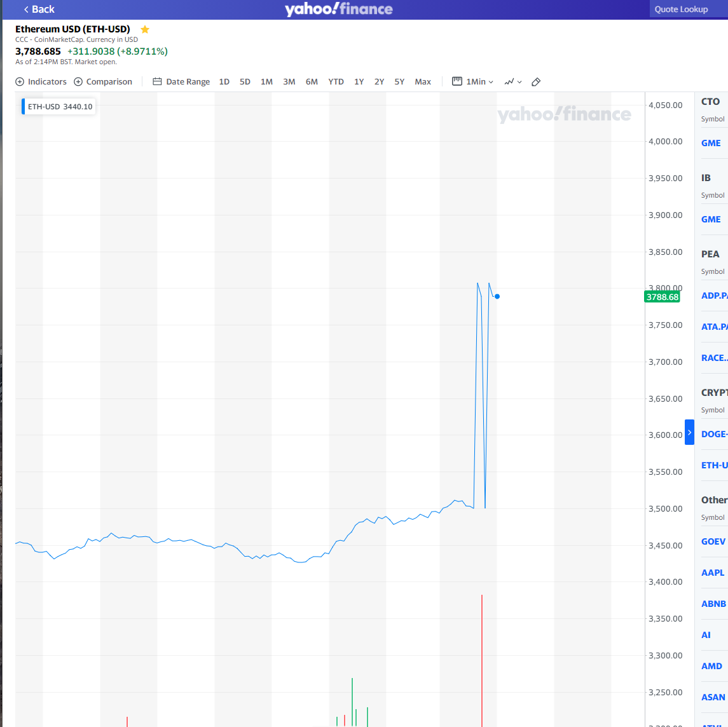This screenshot has height=727, width=728.
Task: Select the 5D time range
Action: coord(245,82)
